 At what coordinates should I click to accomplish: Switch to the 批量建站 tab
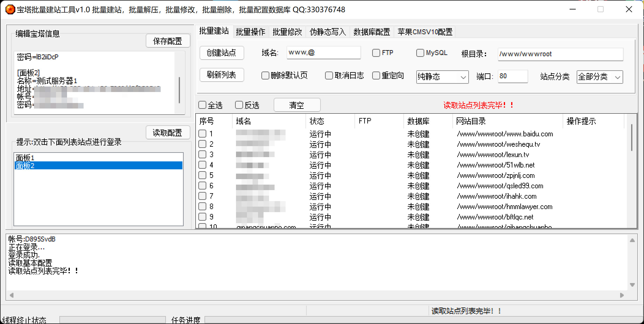click(x=214, y=31)
